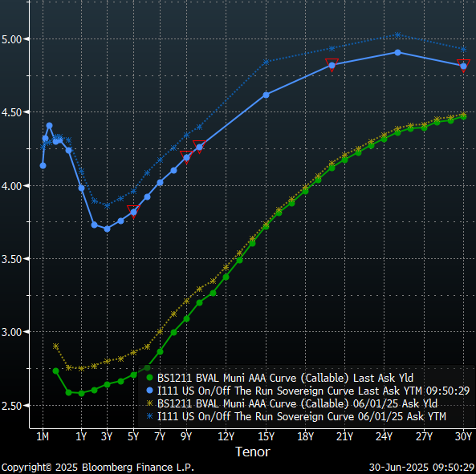476x474 pixels.
Task: Click the 21Y tenor axis label
Action: coord(345,436)
